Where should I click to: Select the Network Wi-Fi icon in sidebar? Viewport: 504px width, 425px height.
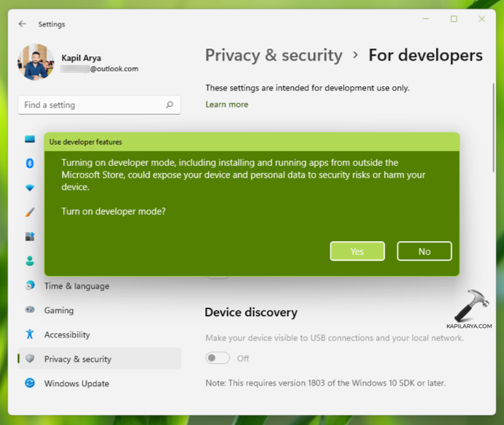30,188
